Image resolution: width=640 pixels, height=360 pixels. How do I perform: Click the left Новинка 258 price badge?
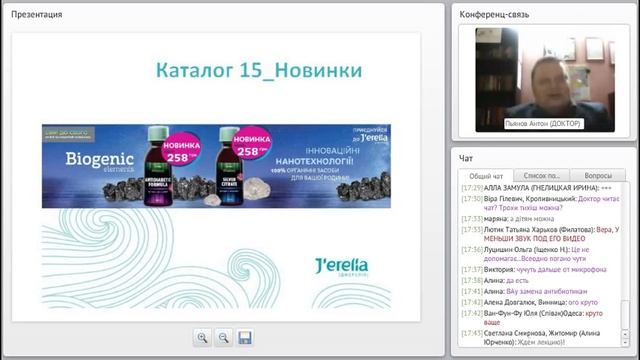click(x=181, y=149)
